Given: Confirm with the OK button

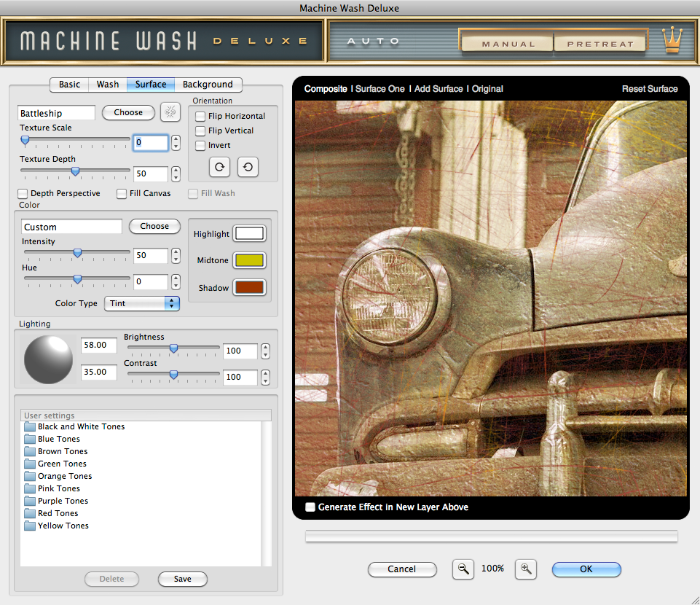Looking at the screenshot, I should tap(586, 569).
